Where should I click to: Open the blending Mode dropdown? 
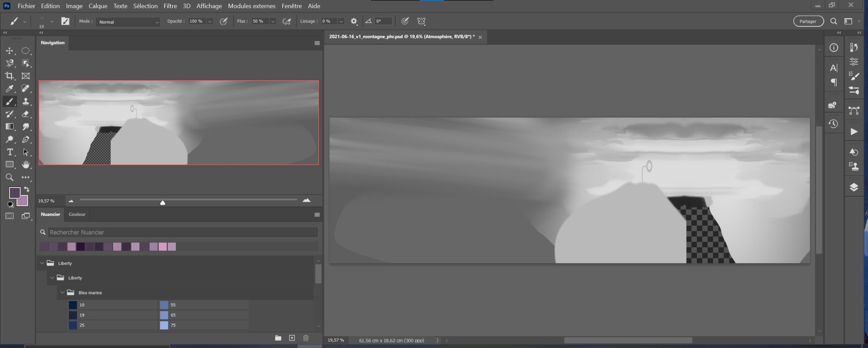point(128,22)
